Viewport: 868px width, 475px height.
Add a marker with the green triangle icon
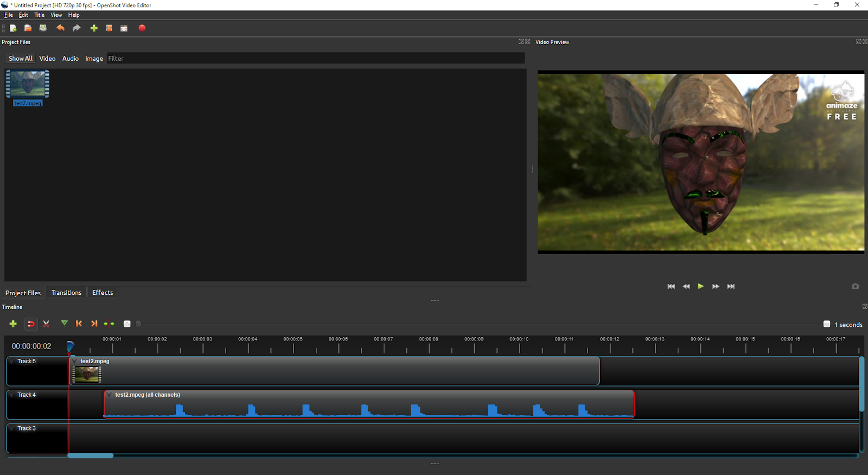pyautogui.click(x=64, y=324)
